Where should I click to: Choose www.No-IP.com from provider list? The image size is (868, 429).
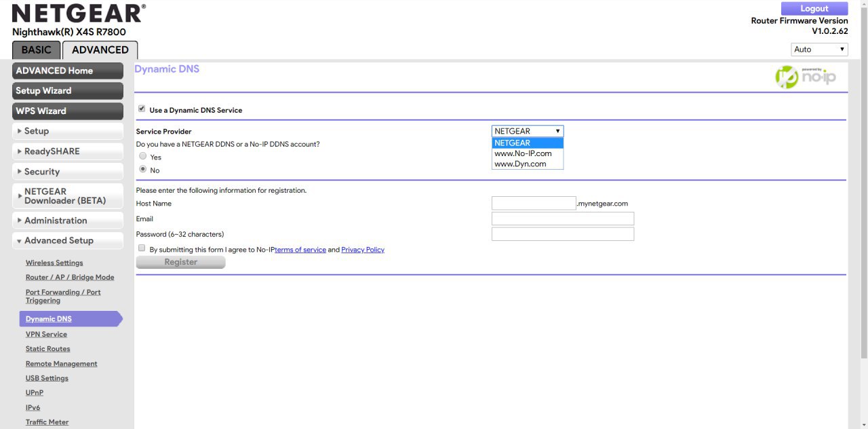(523, 153)
